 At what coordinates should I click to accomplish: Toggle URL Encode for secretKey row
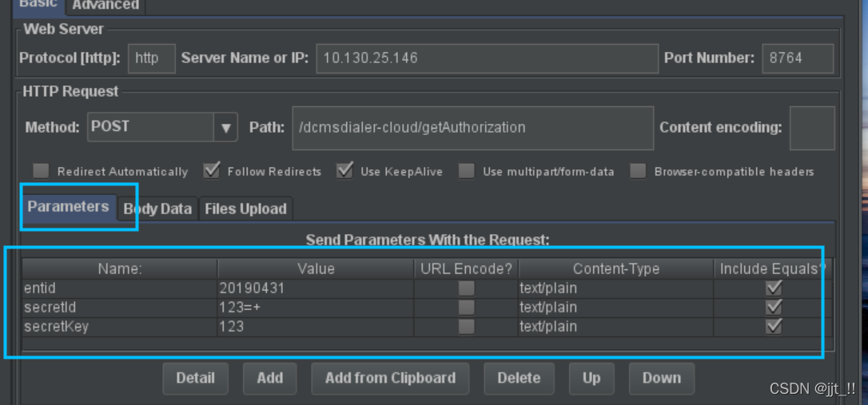click(466, 327)
